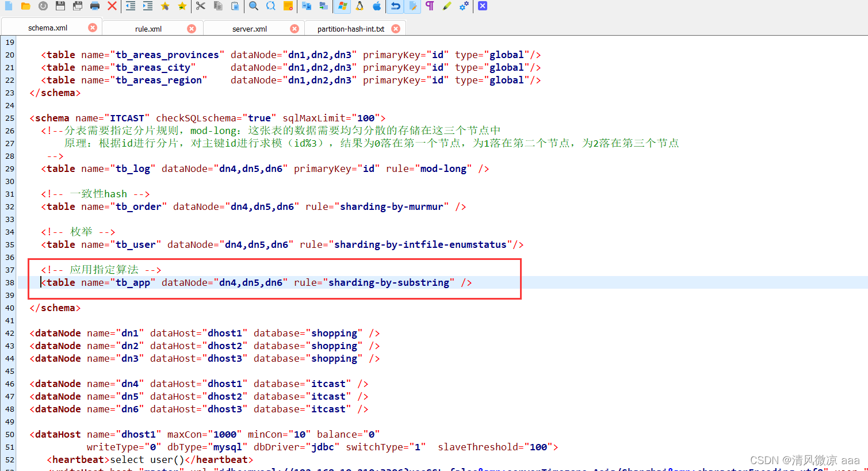Switch to the partition-hash-int.txt tab

(x=351, y=29)
